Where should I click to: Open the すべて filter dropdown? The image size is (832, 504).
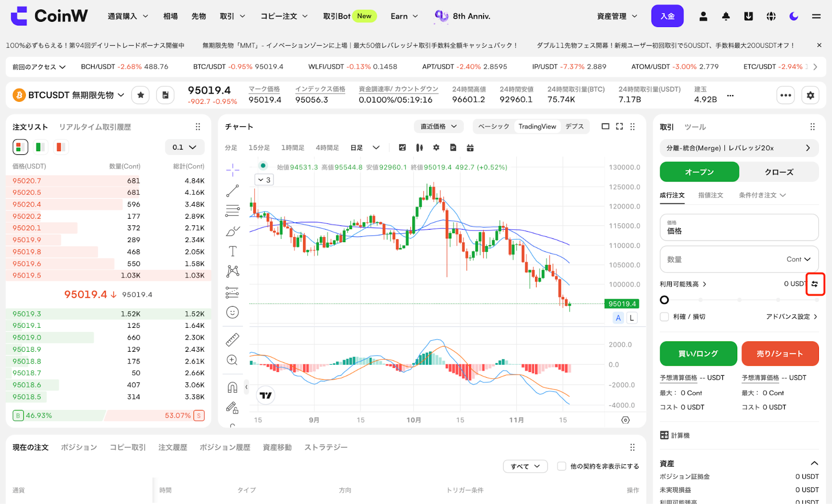[x=525, y=466]
